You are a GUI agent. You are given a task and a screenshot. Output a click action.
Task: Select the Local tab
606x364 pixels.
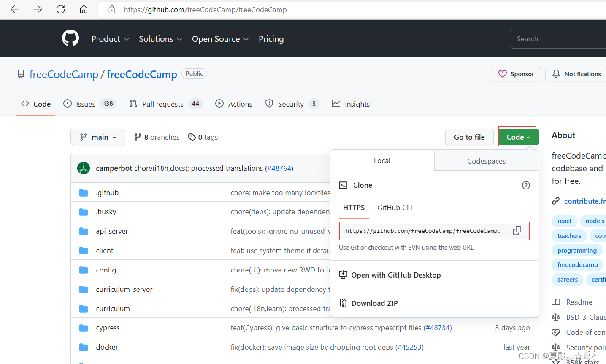(x=382, y=161)
